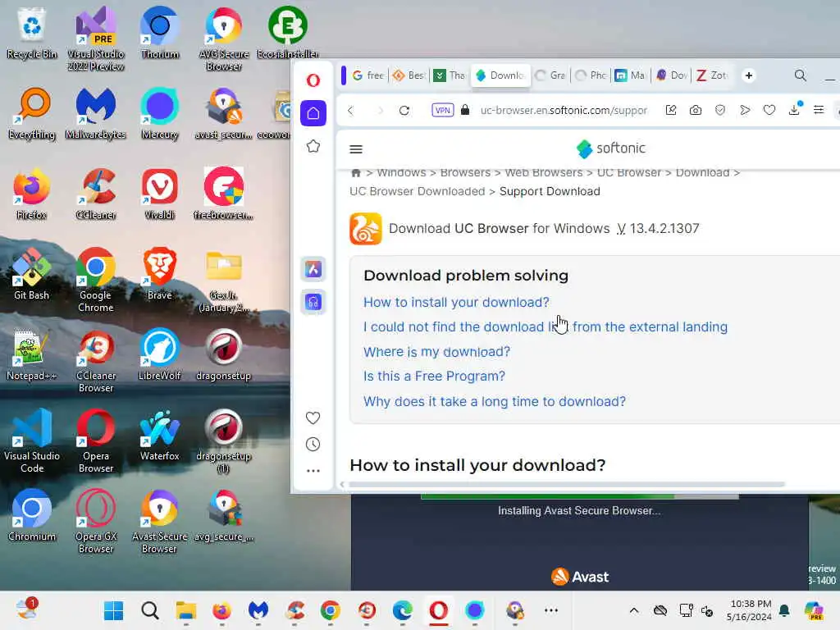Select the Vivaldi desktop shortcut
Image resolution: width=840 pixels, height=630 pixels.
pyautogui.click(x=160, y=194)
